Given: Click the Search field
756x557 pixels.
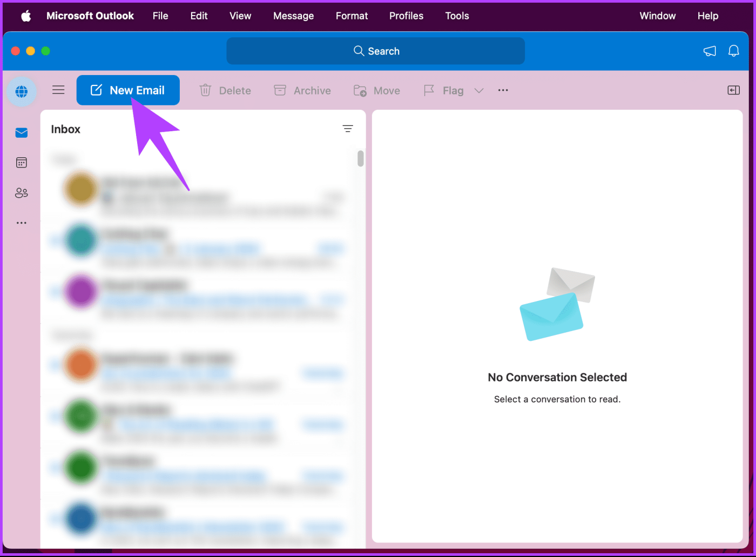Looking at the screenshot, I should coord(376,51).
